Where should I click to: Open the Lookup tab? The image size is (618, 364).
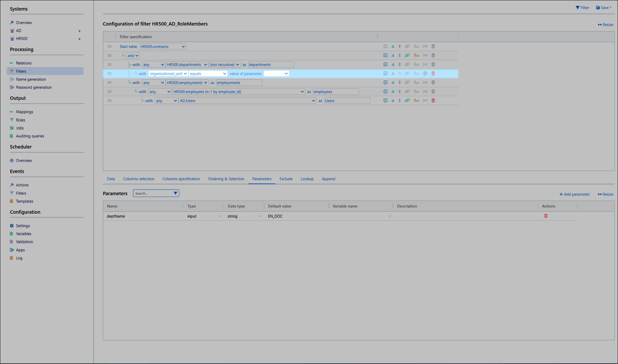307,179
